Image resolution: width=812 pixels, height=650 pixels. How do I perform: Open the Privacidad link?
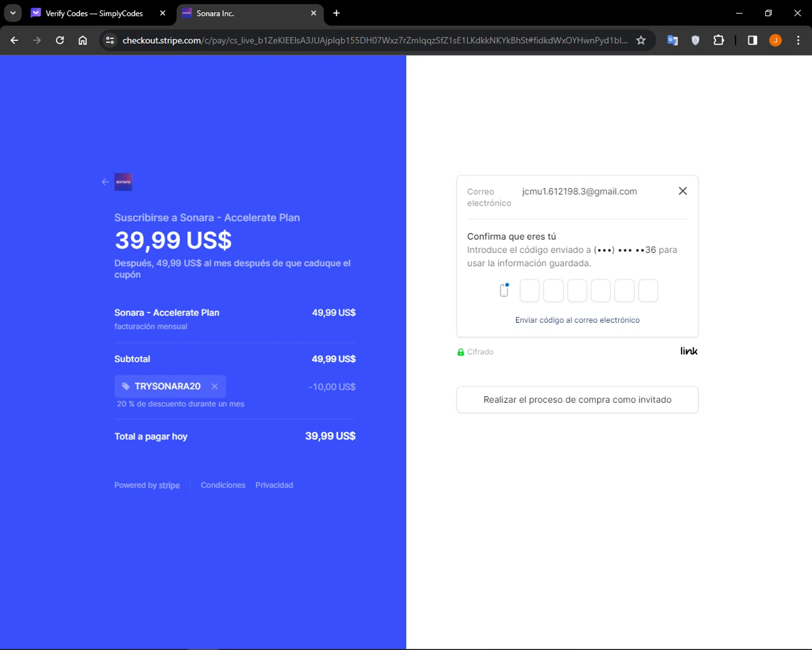[274, 485]
